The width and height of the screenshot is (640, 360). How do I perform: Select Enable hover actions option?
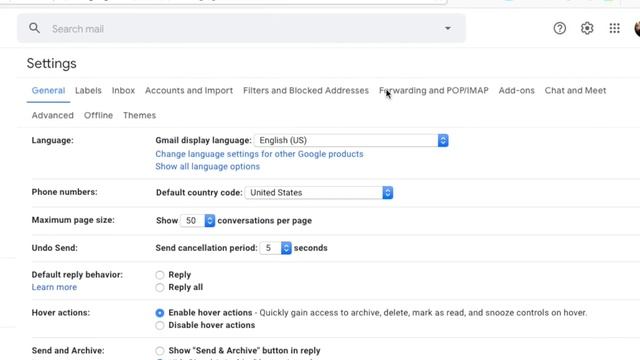click(160, 313)
